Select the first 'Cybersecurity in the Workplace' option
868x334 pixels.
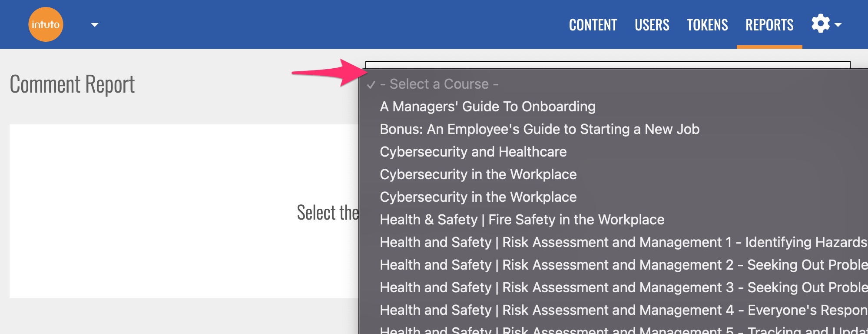[478, 174]
